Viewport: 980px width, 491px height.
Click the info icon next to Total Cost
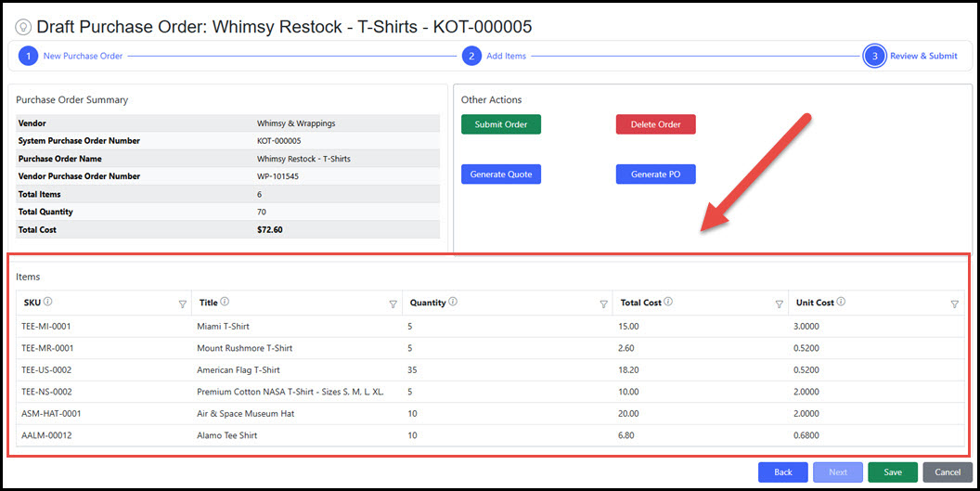point(668,302)
